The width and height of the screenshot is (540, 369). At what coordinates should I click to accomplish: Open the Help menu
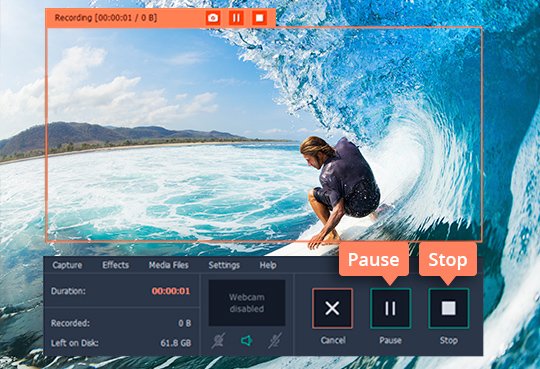pyautogui.click(x=268, y=265)
